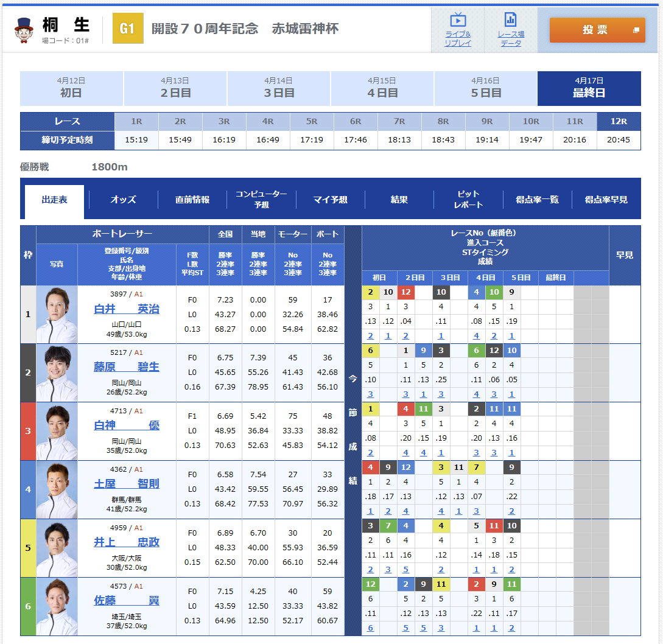Click the orange 投票 button
This screenshot has width=663, height=644.
(x=597, y=30)
